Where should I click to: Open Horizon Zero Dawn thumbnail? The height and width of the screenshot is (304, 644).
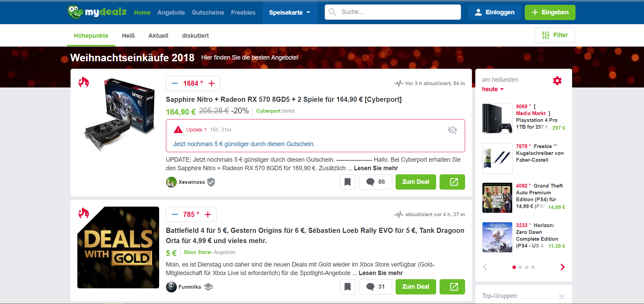[x=497, y=237]
